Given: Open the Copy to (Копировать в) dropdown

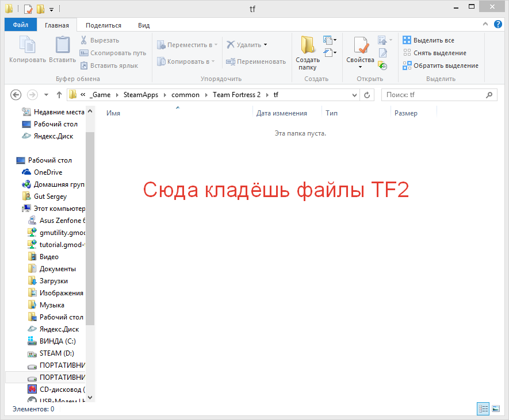Looking at the screenshot, I should tap(186, 61).
